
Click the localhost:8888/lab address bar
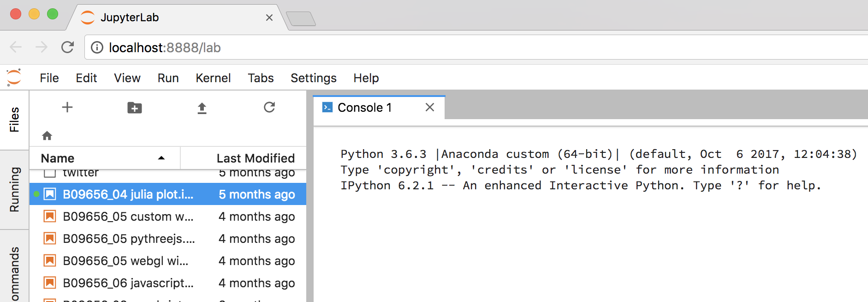(x=476, y=48)
